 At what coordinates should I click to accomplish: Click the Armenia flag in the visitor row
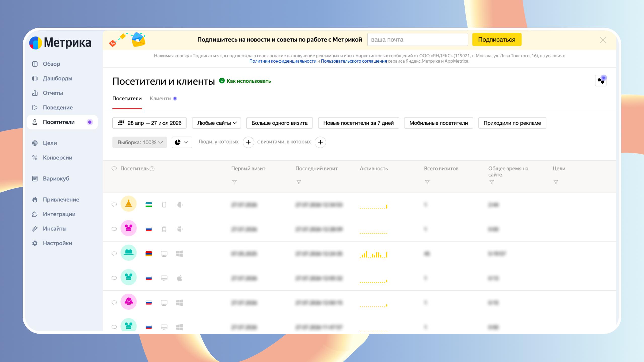(x=149, y=254)
